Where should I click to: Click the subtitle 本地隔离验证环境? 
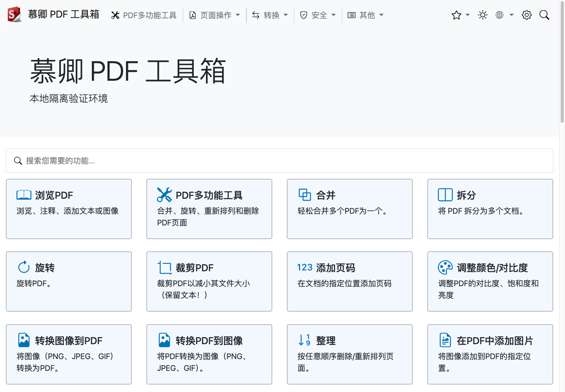69,98
